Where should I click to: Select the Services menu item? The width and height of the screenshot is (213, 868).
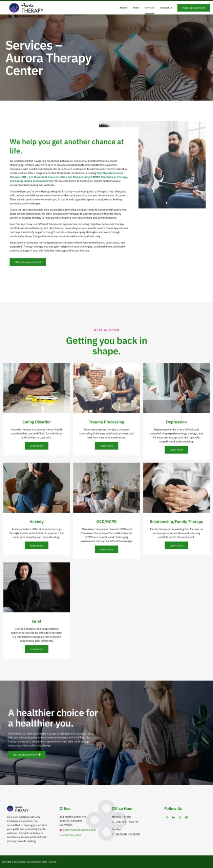pos(149,7)
